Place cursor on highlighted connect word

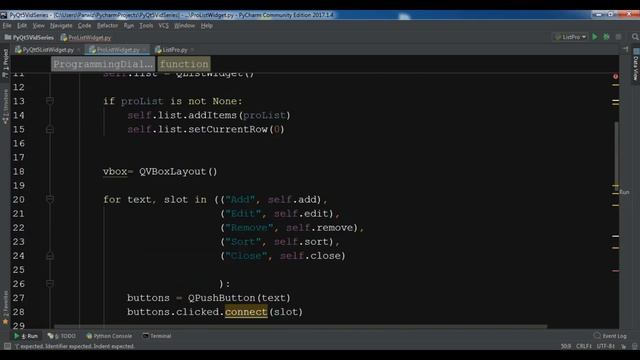pos(246,312)
